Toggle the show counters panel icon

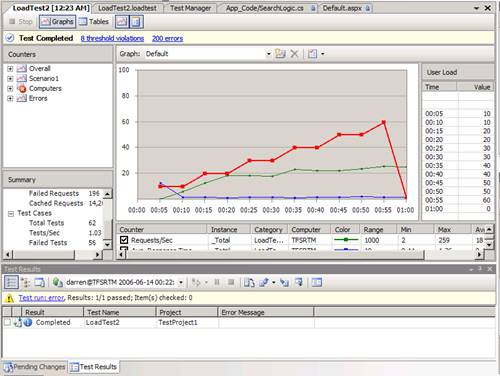point(122,22)
